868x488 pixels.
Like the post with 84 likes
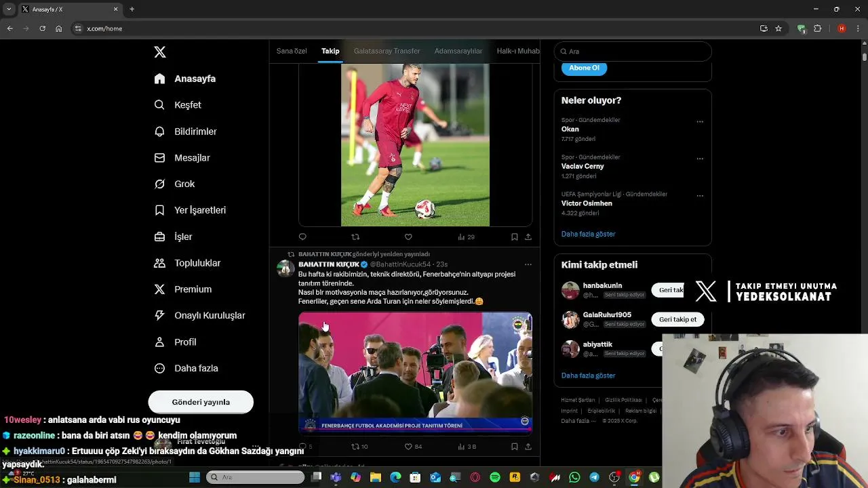[x=413, y=447]
